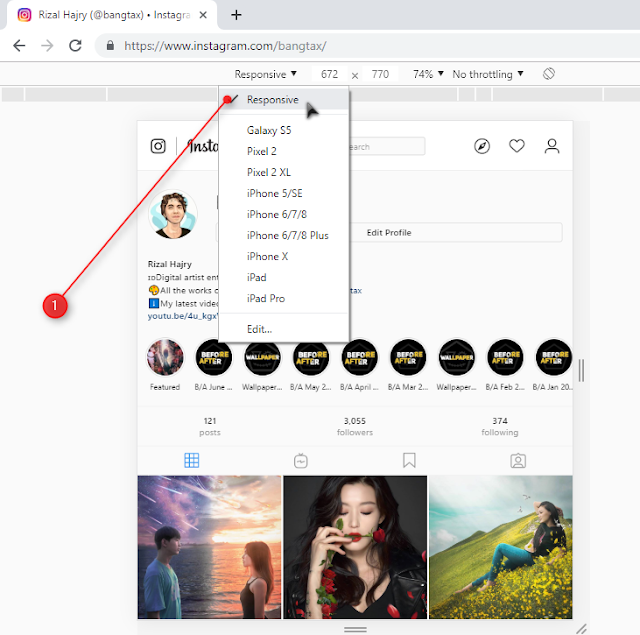The height and width of the screenshot is (635, 640).
Task: Open the B/A April story highlight
Action: tap(359, 357)
